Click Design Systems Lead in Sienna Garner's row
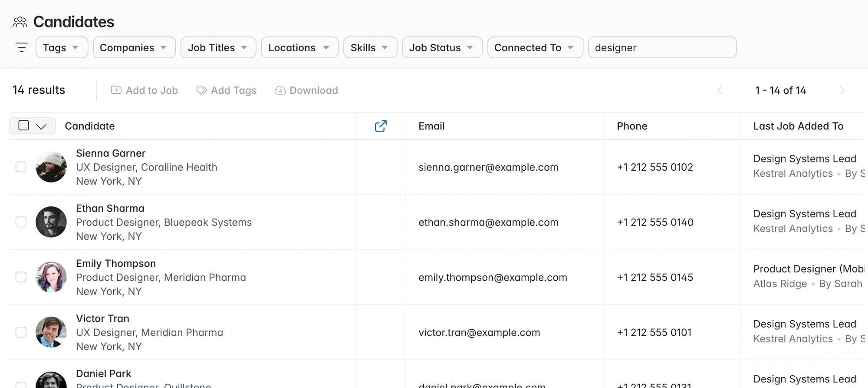The height and width of the screenshot is (388, 868). point(805,159)
